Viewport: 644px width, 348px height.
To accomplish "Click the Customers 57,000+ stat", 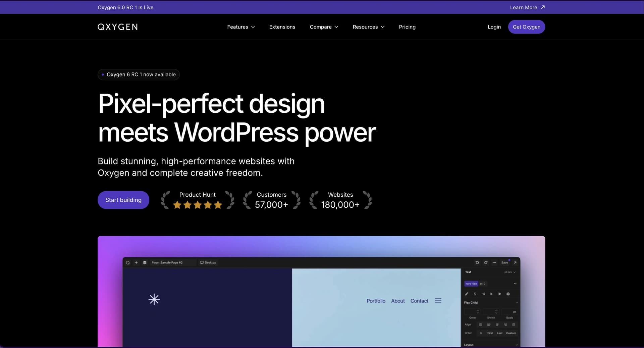I will point(272,200).
